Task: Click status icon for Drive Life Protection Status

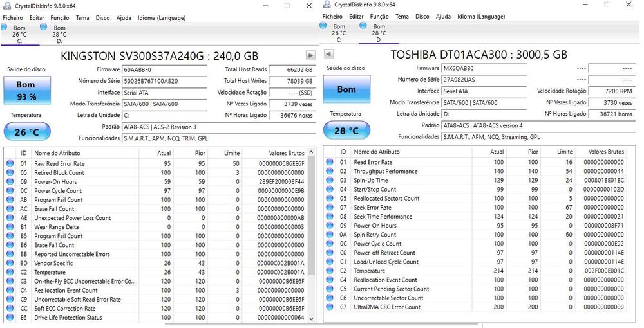Action: click(10, 317)
